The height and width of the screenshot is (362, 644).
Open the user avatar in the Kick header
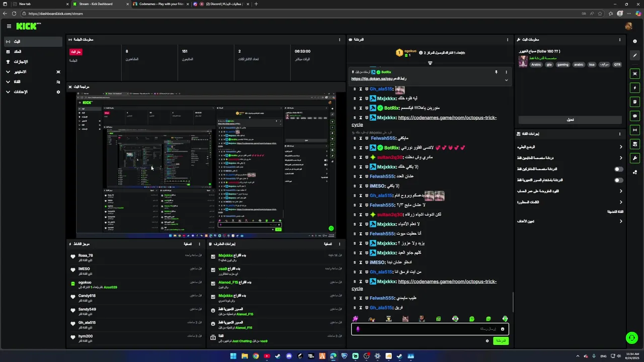coord(628,26)
